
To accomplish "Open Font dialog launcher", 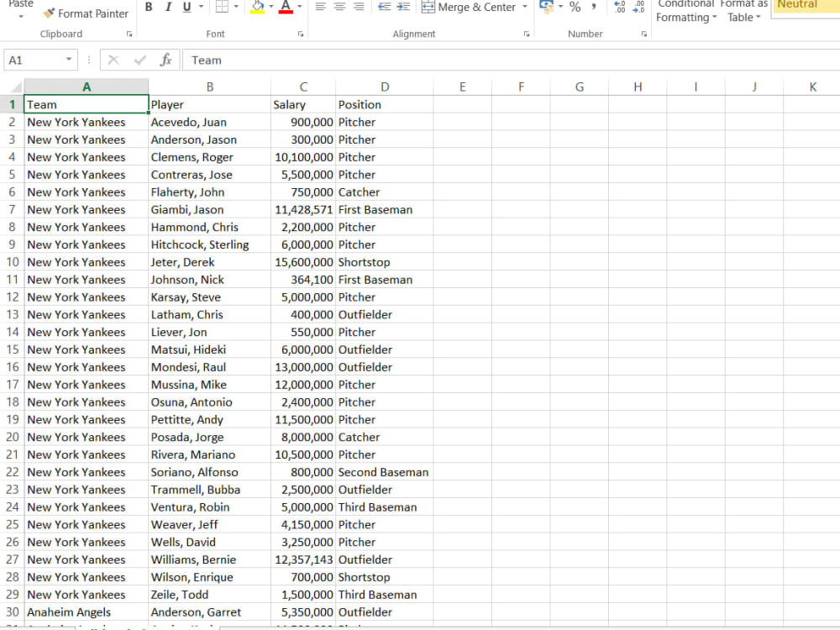I will [x=301, y=34].
